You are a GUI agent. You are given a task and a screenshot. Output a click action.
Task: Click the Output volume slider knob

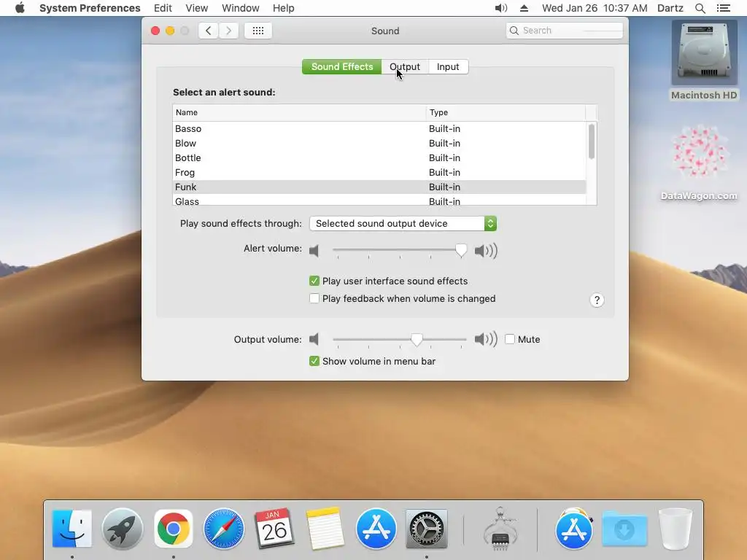coord(417,339)
